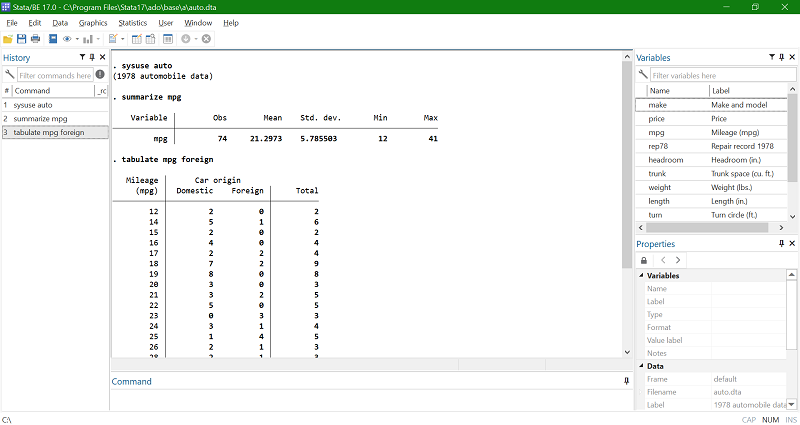Image resolution: width=800 pixels, height=425 pixels.
Task: Toggle the errors-only filter in History
Action: coord(100,75)
